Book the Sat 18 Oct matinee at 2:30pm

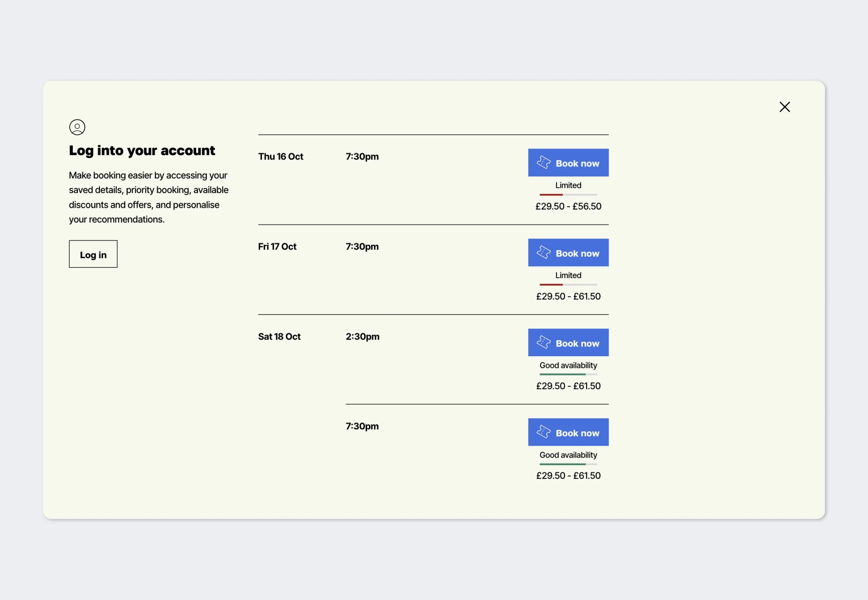tap(568, 342)
